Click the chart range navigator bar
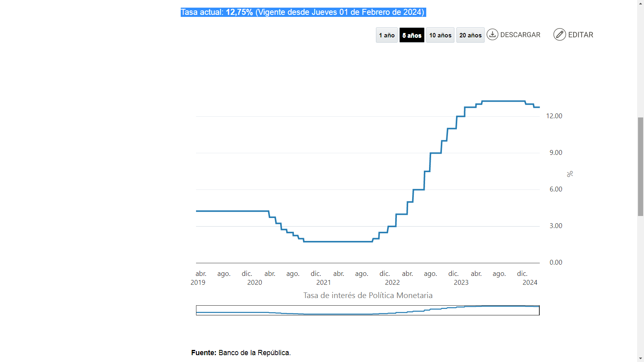The height and width of the screenshot is (362, 644). click(x=367, y=310)
